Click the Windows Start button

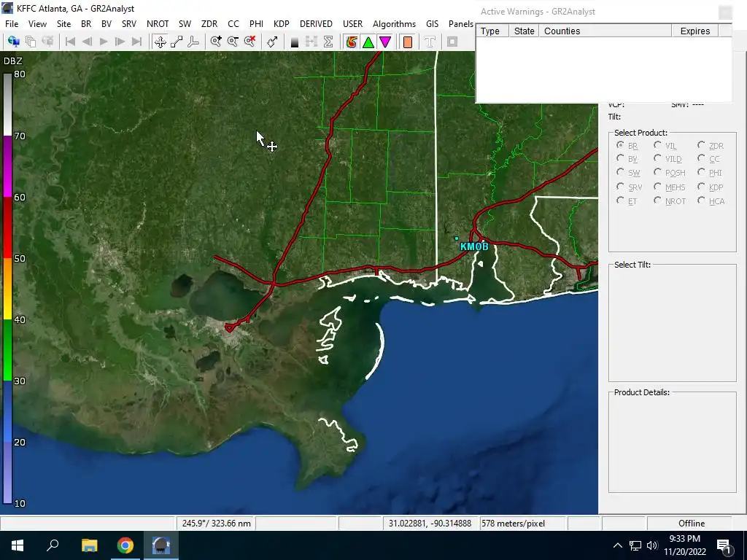[18, 545]
